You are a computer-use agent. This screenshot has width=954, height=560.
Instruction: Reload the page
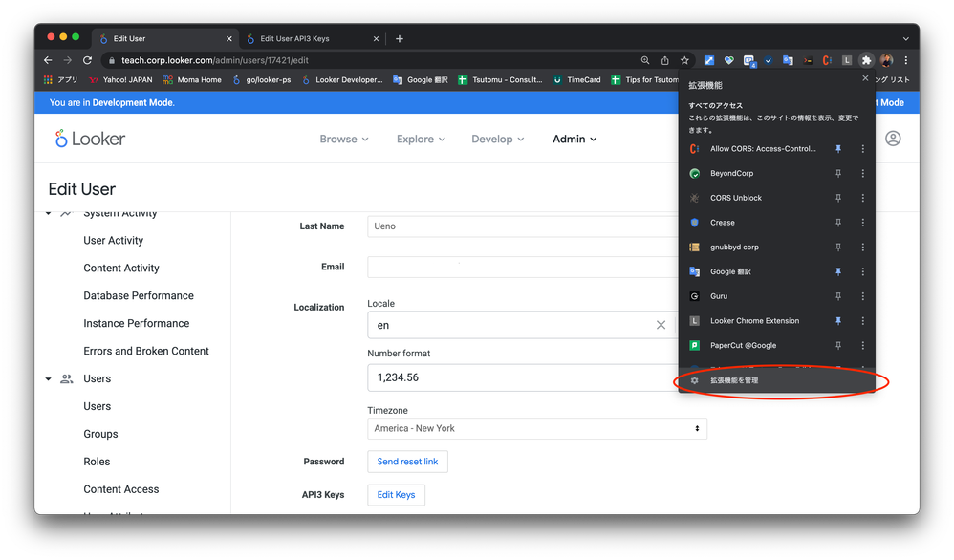click(88, 60)
